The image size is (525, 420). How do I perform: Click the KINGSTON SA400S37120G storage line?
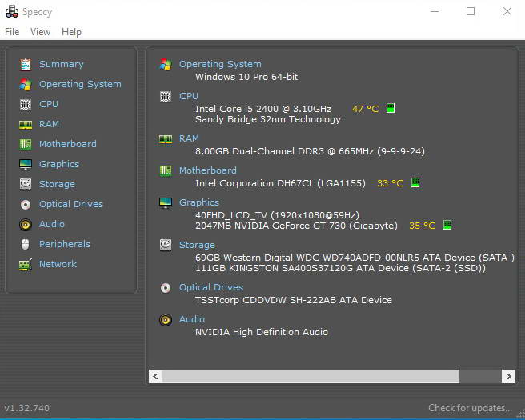(340, 268)
